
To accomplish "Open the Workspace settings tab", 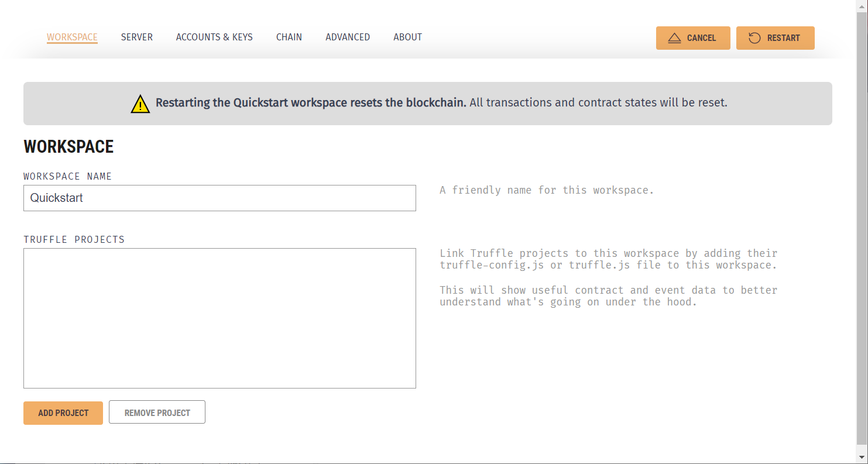I will pos(72,37).
